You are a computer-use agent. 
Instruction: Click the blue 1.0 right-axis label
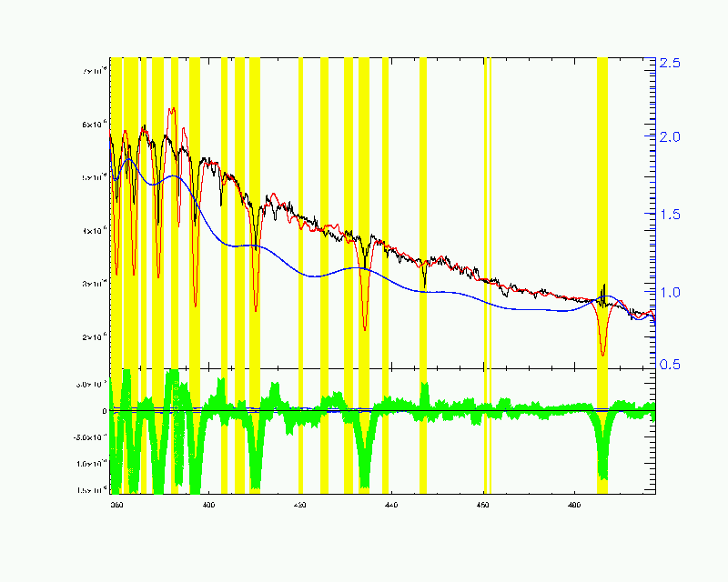(670, 293)
